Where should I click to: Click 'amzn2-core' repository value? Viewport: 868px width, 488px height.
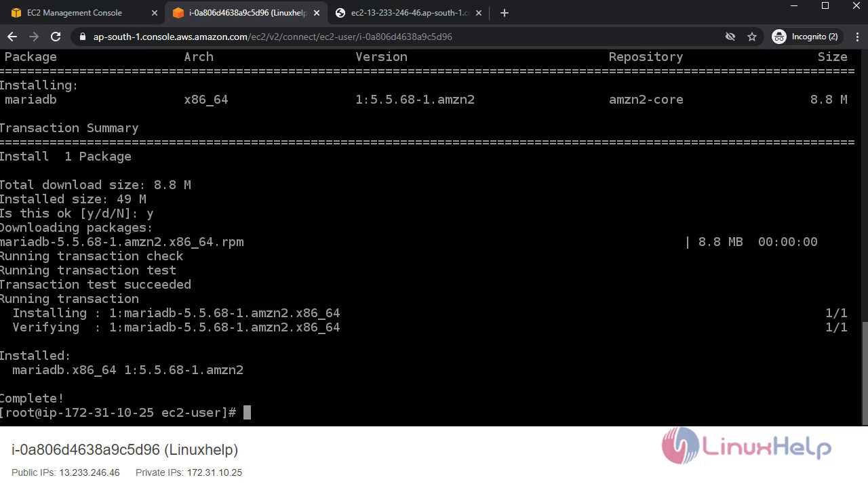646,100
